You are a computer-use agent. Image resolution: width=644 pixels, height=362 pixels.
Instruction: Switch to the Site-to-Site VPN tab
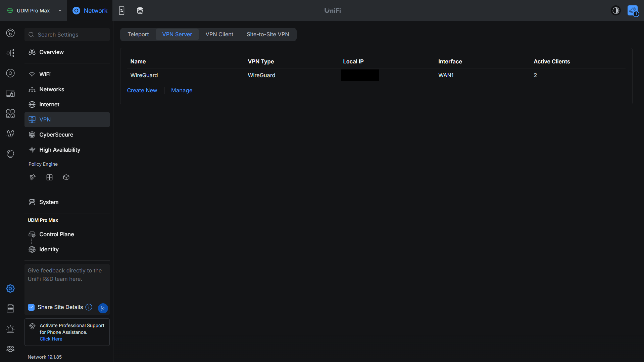pos(268,35)
